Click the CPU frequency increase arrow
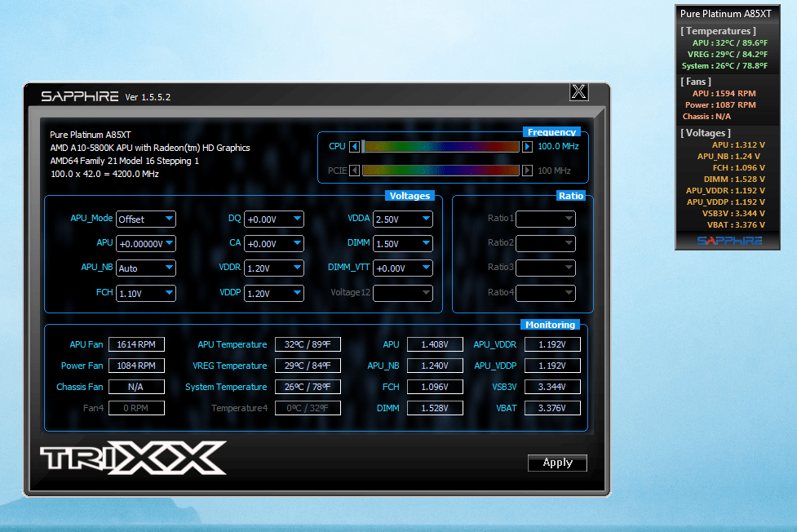Viewport: 797px width, 532px height. (x=527, y=147)
